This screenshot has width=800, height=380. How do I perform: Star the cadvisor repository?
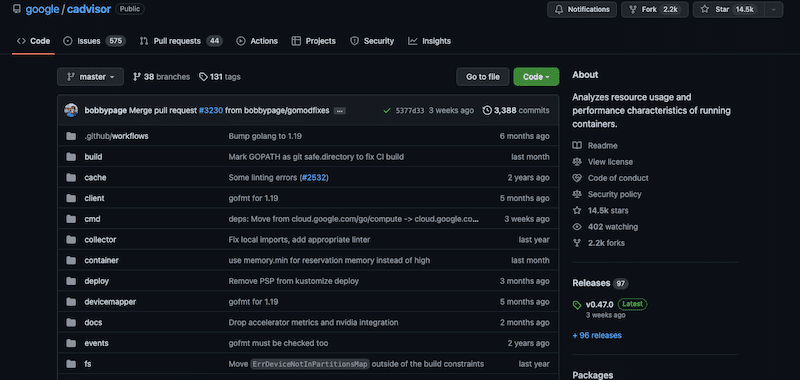[x=729, y=10]
